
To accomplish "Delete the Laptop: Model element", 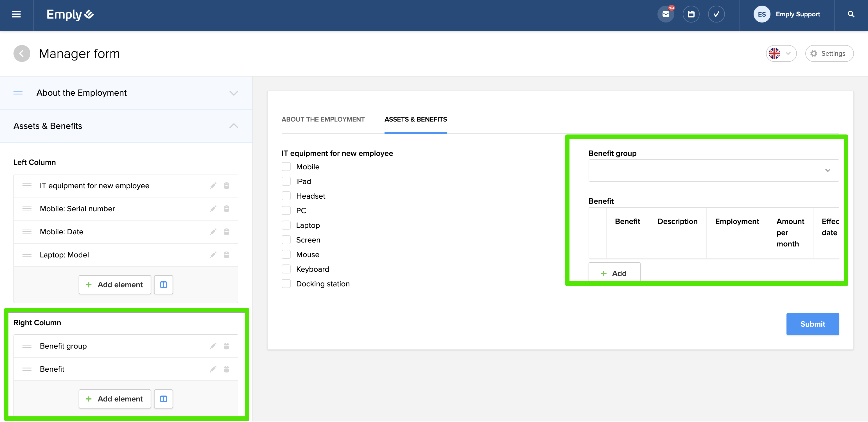I will tap(227, 255).
